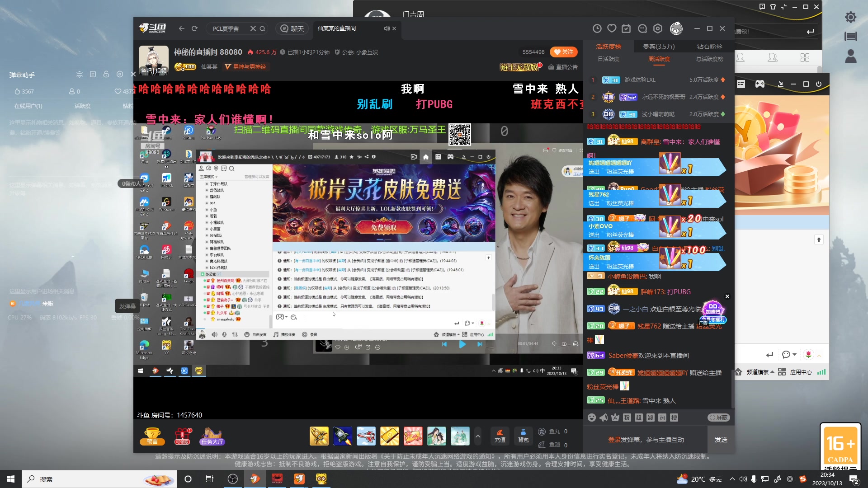The image size is (868, 488).
Task: Click the 发弹幕 button
Action: (x=127, y=306)
